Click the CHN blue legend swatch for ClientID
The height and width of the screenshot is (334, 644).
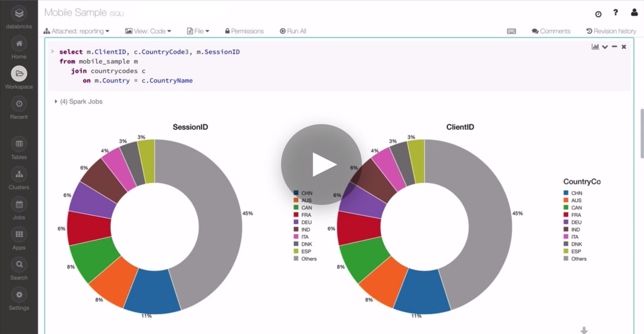tap(566, 193)
